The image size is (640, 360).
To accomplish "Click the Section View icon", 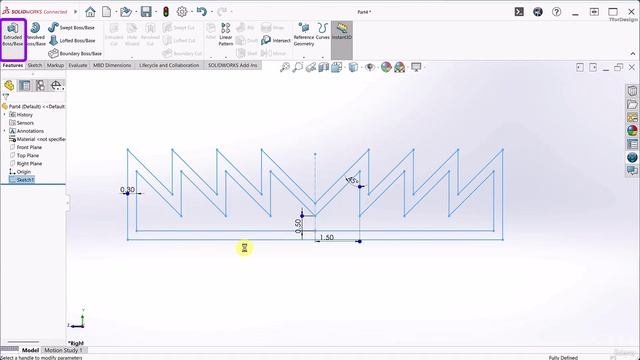I will coord(324,67).
